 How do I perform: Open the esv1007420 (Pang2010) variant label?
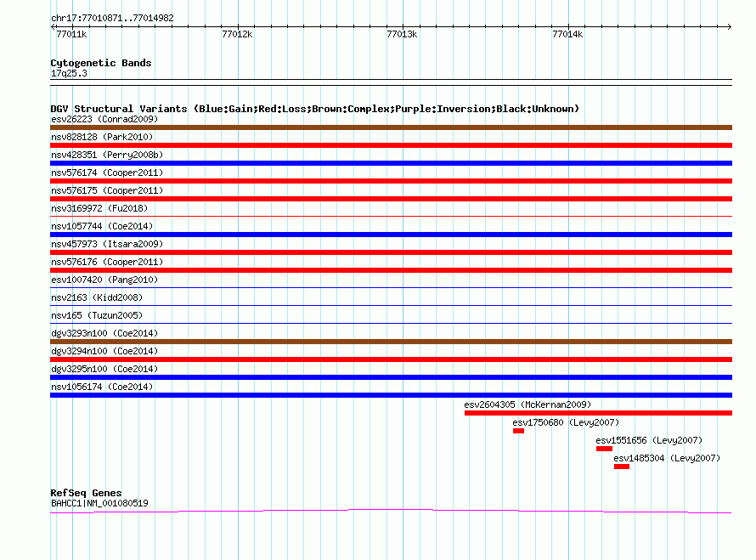pos(104,280)
